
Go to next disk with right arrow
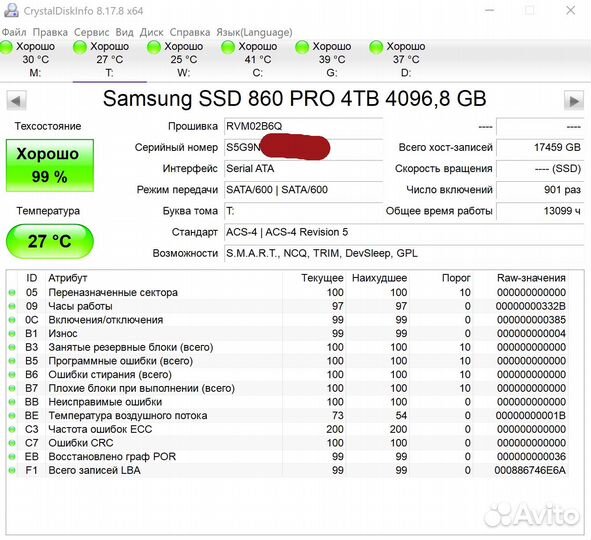(x=574, y=101)
